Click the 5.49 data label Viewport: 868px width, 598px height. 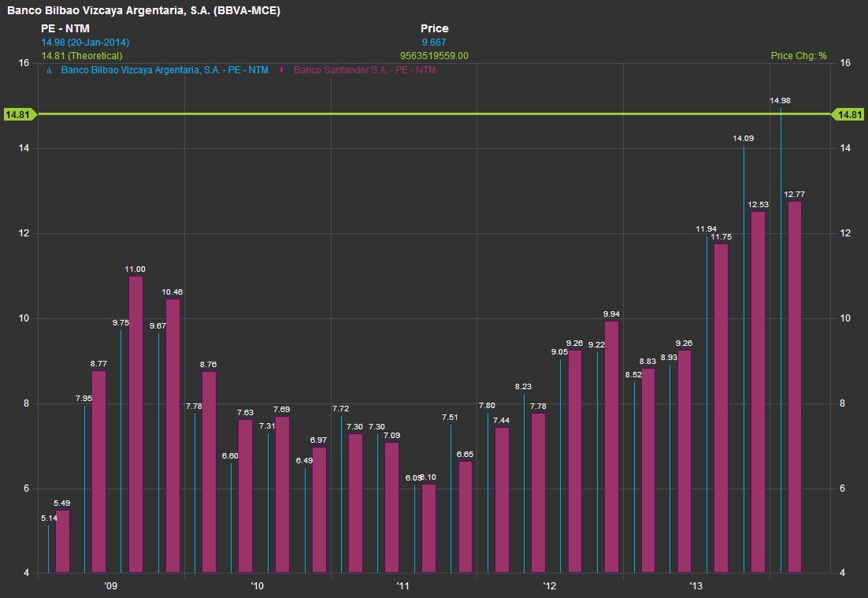[x=62, y=503]
